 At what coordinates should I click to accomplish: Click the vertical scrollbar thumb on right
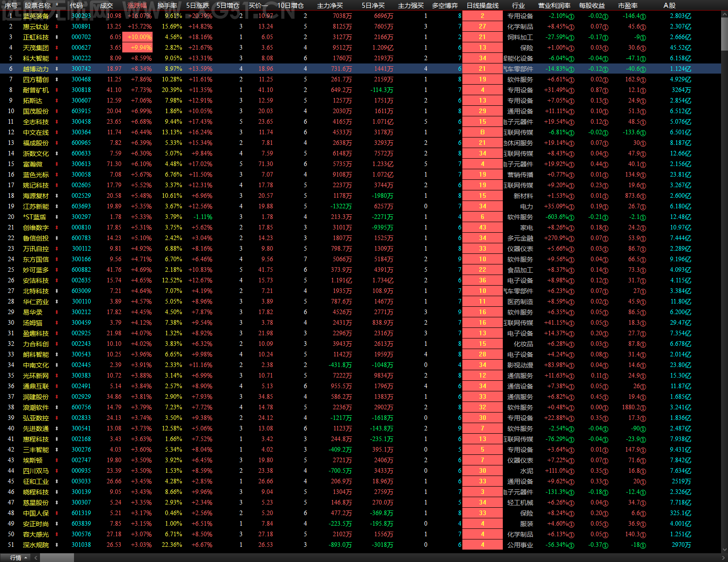(x=724, y=34)
